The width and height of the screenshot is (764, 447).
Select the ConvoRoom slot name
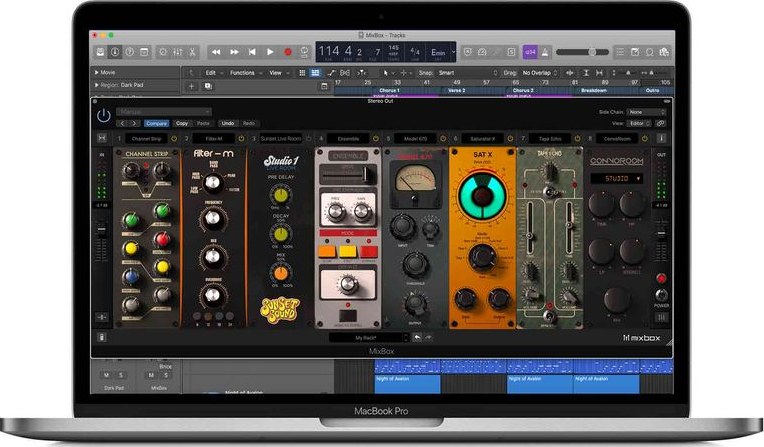(617, 139)
